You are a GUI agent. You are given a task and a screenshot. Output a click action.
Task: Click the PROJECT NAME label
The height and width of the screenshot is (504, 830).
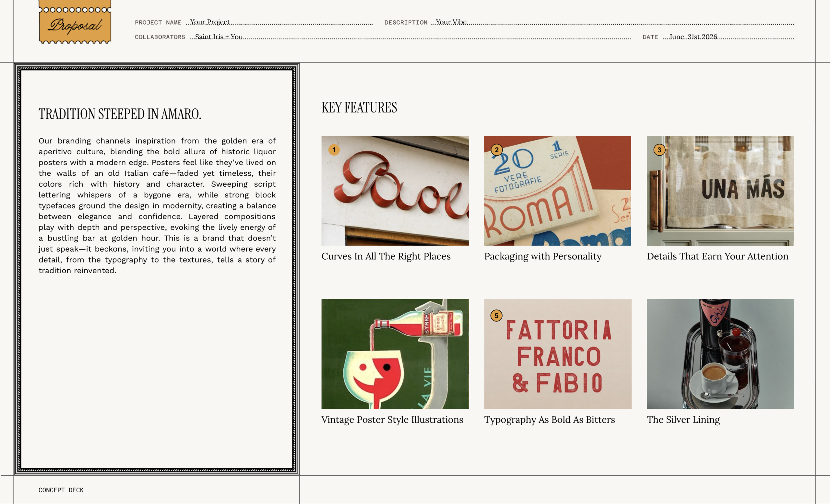click(158, 23)
